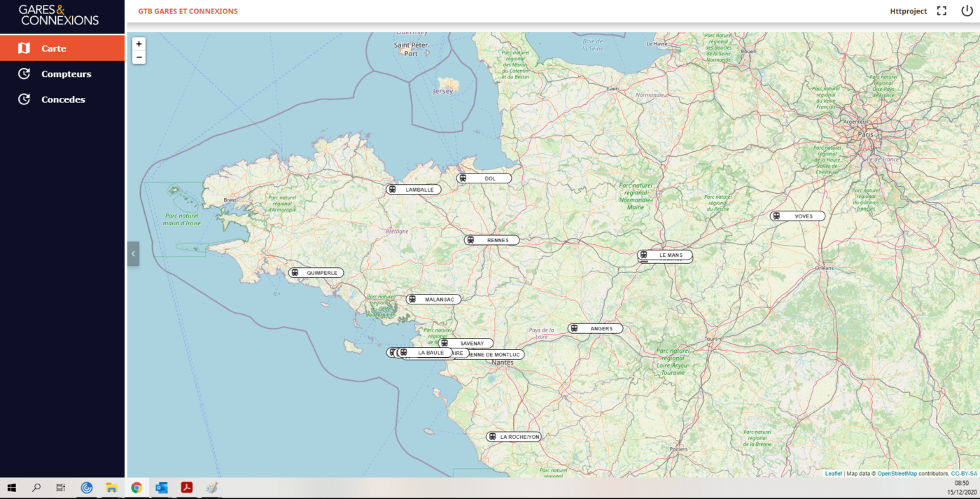Click the Carte map icon in sidebar

[24, 48]
